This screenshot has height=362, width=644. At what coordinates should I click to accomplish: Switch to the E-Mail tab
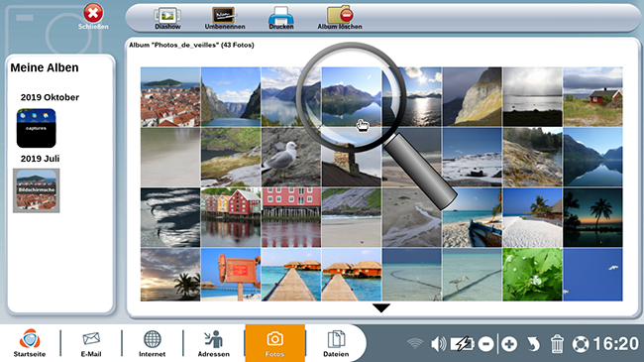coord(91,343)
